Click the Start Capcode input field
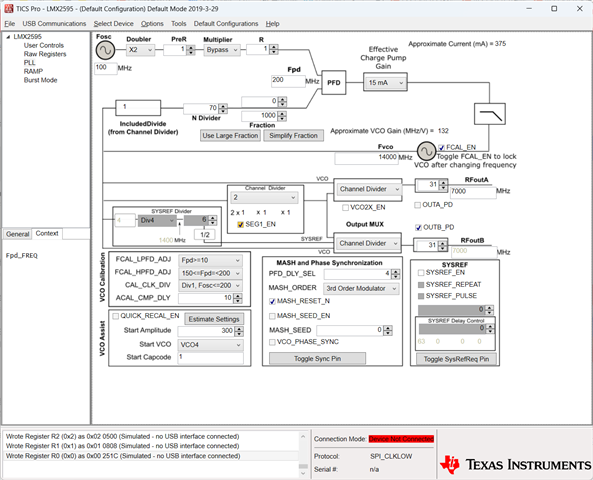593x480 pixels. pyautogui.click(x=211, y=358)
